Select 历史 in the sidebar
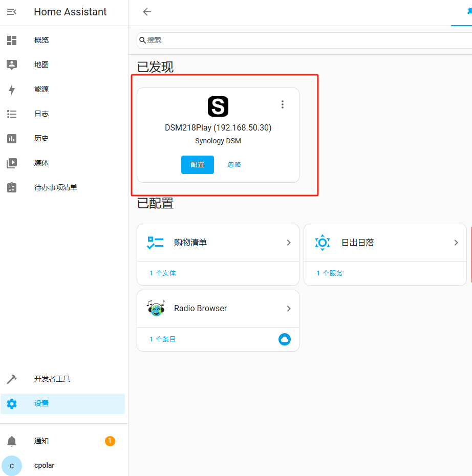 (x=62, y=138)
